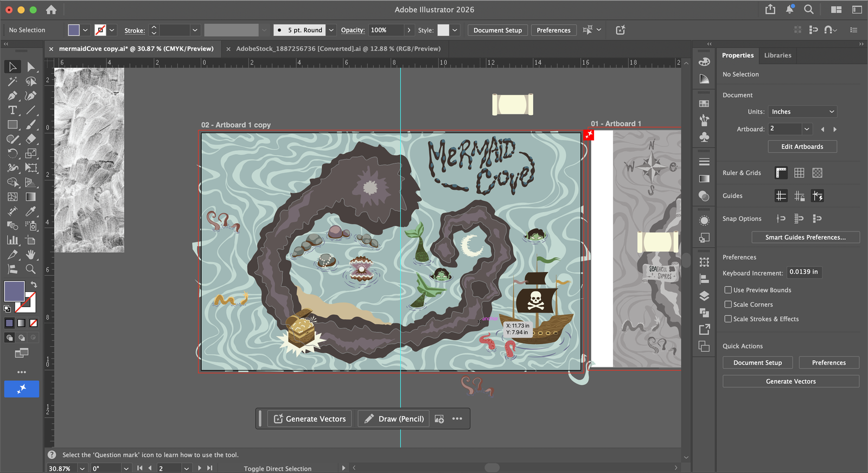This screenshot has width=868, height=473.
Task: Click the Show Rulers icon
Action: pyautogui.click(x=781, y=173)
